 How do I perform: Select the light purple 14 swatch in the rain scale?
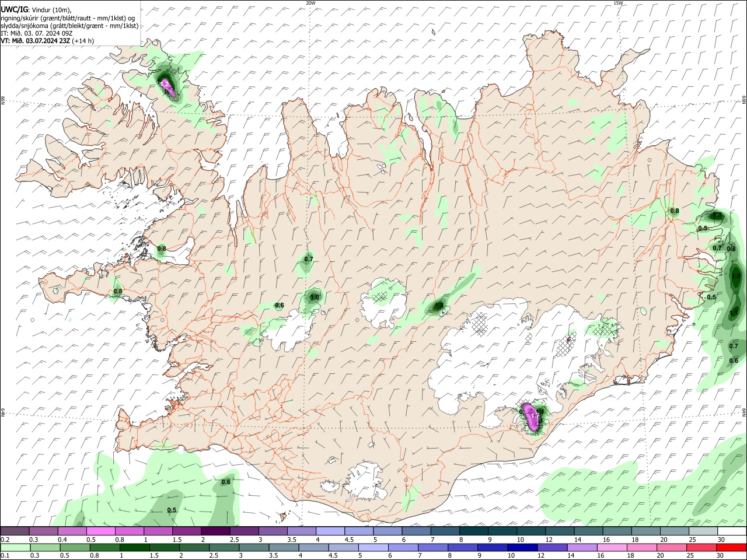(582, 547)
